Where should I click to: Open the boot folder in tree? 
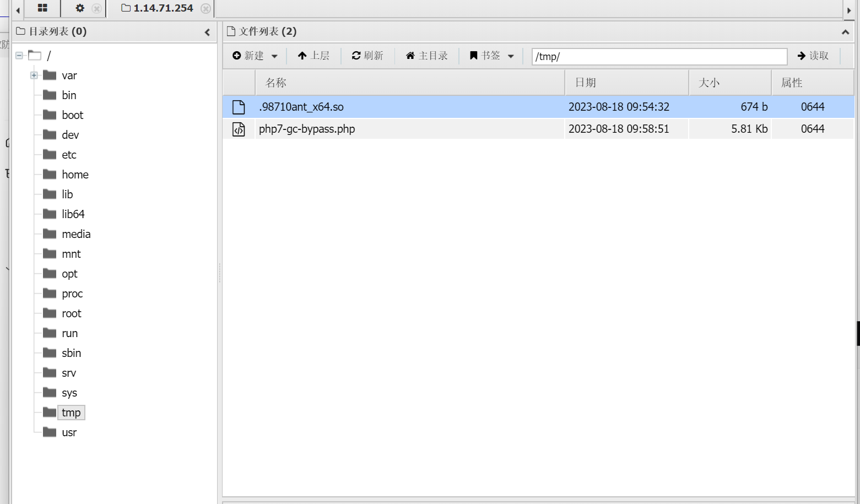73,115
